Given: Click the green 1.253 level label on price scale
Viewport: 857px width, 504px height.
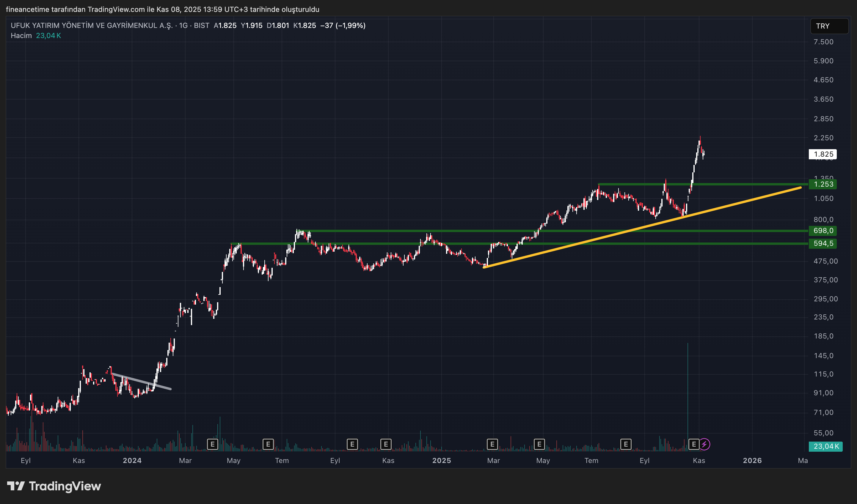Looking at the screenshot, I should coord(822,184).
